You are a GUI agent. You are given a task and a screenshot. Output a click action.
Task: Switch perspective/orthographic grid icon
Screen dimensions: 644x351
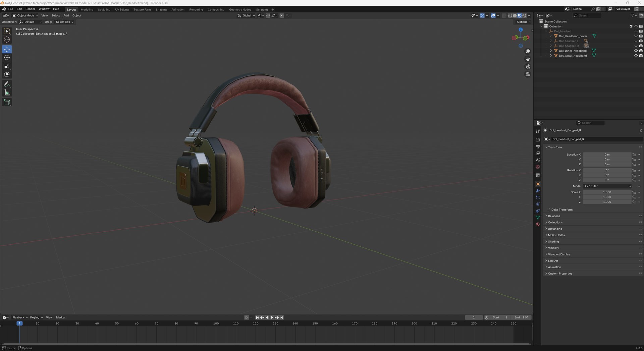pyautogui.click(x=528, y=74)
